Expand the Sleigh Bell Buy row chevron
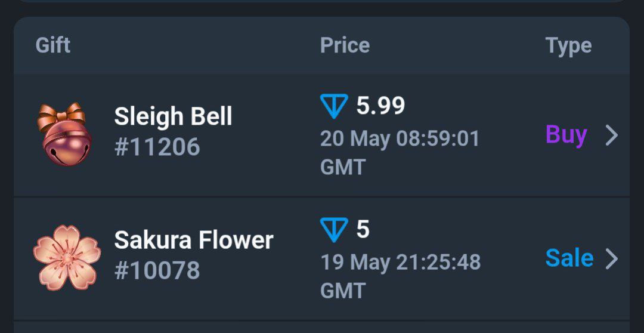The width and height of the screenshot is (644, 333). [612, 135]
